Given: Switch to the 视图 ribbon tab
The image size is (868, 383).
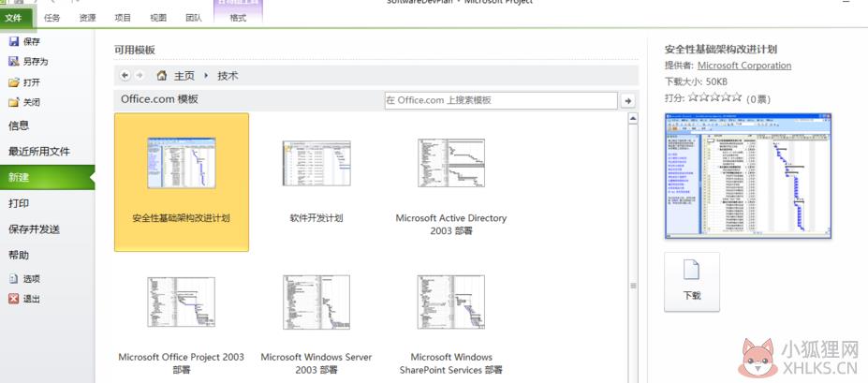Looking at the screenshot, I should click(157, 18).
